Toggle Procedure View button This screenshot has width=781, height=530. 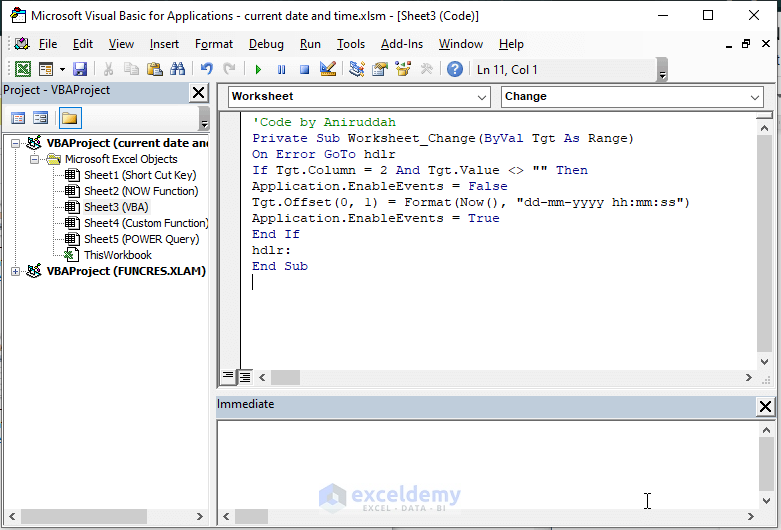[x=228, y=376]
